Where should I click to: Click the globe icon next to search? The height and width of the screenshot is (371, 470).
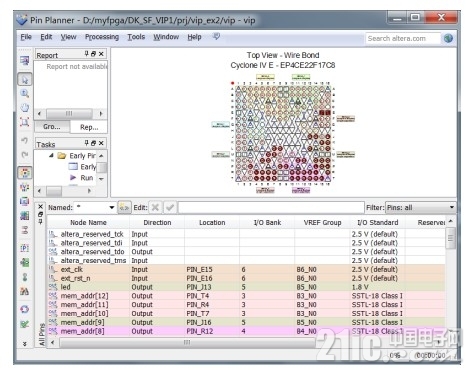pos(448,38)
